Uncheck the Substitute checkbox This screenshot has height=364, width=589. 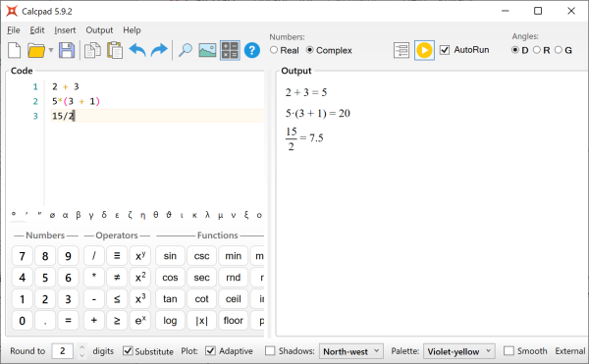point(128,351)
